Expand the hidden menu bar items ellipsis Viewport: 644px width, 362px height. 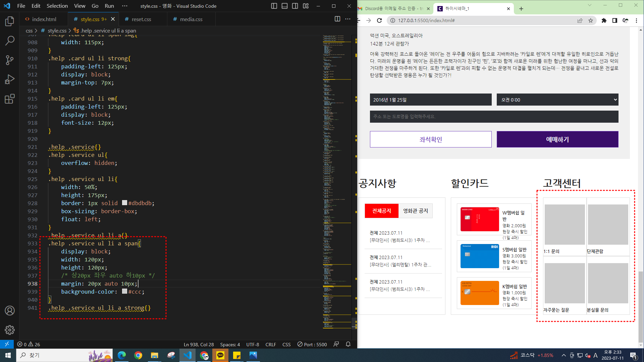125,6
